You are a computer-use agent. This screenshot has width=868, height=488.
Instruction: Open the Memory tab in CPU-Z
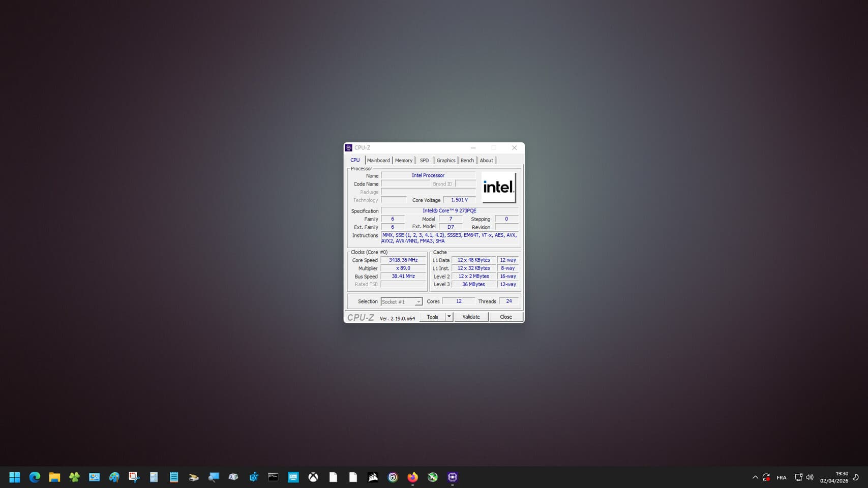coord(403,160)
